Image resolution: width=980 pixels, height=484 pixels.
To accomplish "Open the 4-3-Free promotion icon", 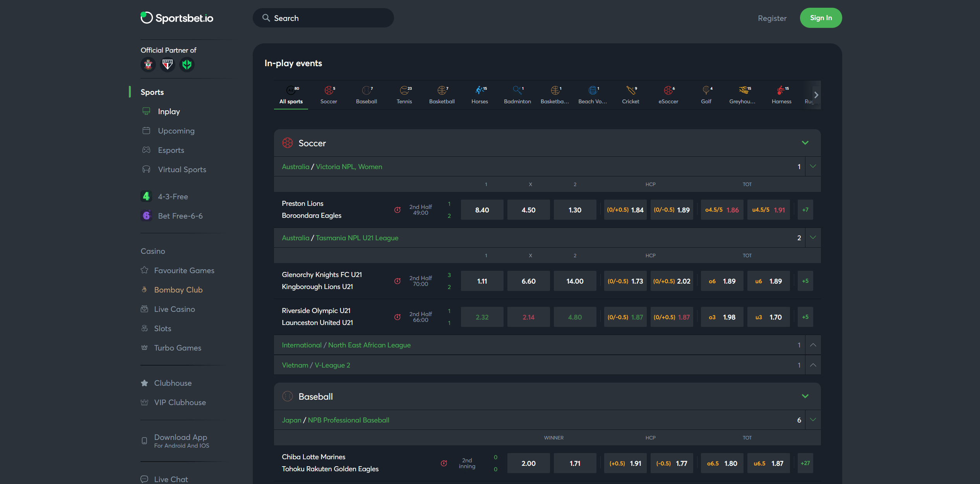I will tap(146, 197).
